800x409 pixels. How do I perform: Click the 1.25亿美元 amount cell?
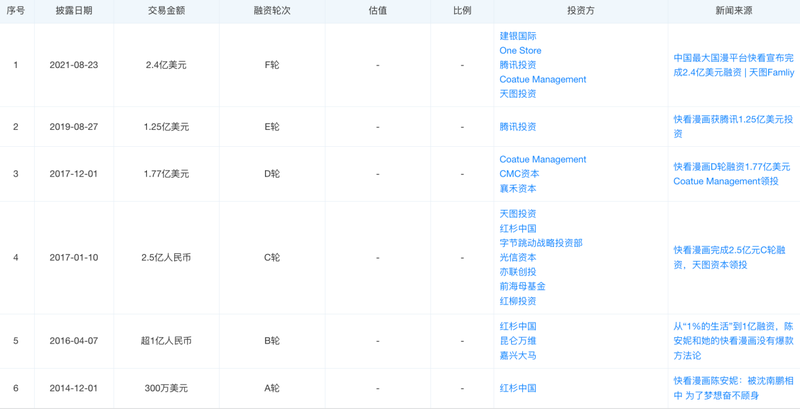pos(166,127)
